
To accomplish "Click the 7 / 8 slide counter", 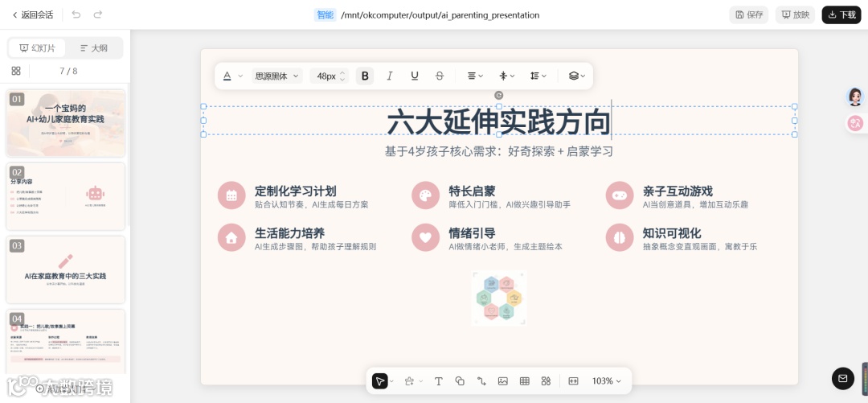I will click(68, 71).
